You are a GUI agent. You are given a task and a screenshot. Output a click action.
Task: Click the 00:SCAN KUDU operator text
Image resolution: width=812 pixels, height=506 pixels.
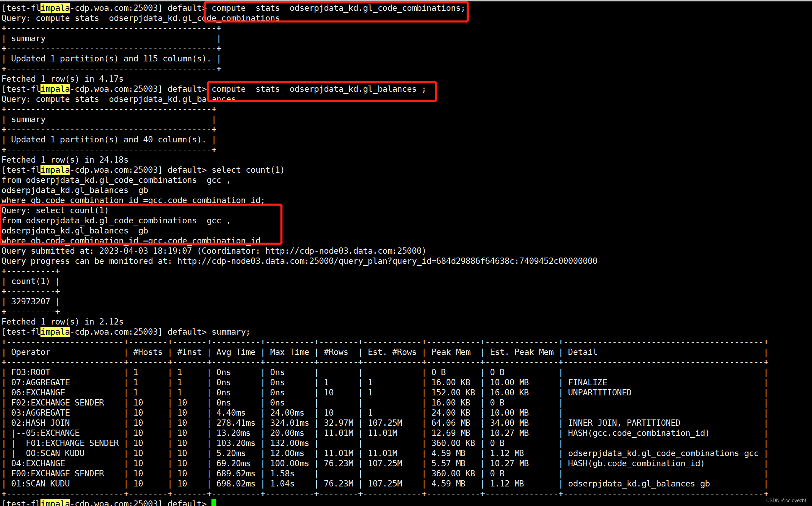coord(55,453)
